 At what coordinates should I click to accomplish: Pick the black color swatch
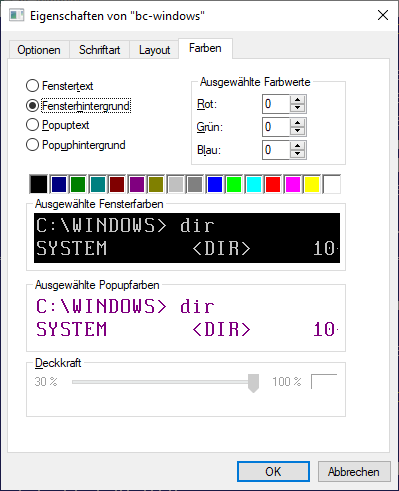tap(39, 184)
